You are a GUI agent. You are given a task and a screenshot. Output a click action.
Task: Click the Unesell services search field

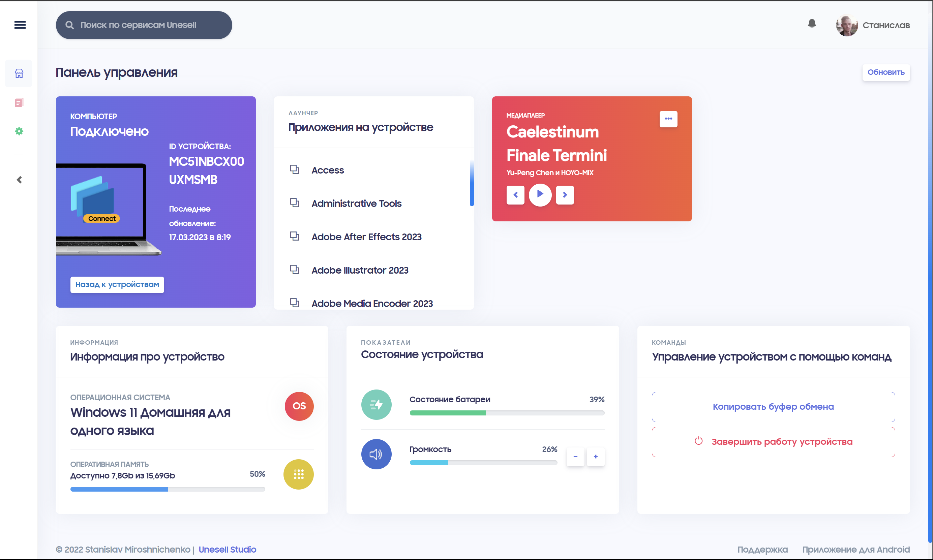pyautogui.click(x=144, y=25)
